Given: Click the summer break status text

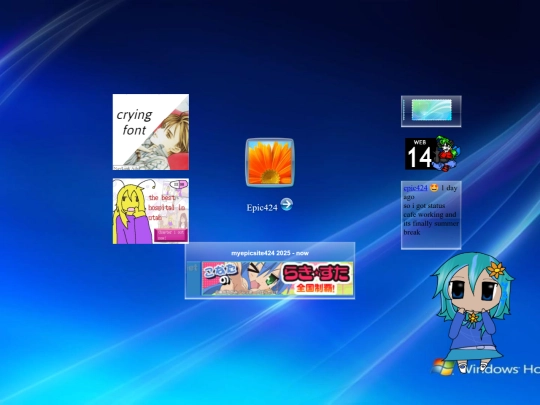Looking at the screenshot, I should pos(431,219).
